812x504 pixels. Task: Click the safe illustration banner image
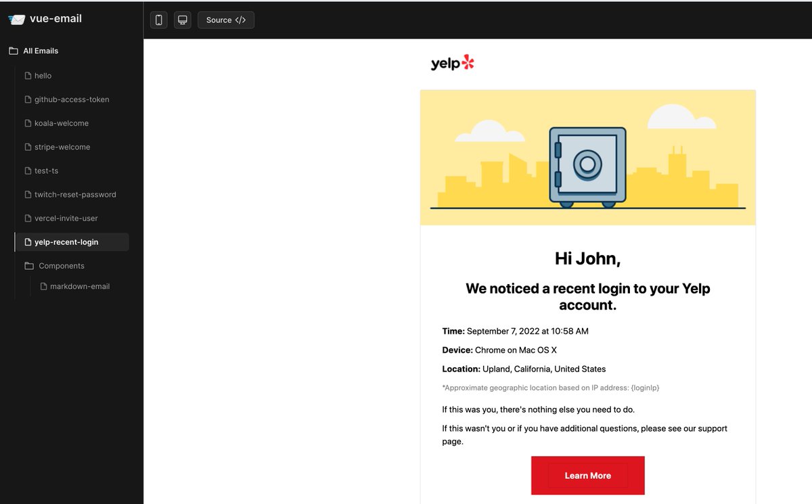587,158
